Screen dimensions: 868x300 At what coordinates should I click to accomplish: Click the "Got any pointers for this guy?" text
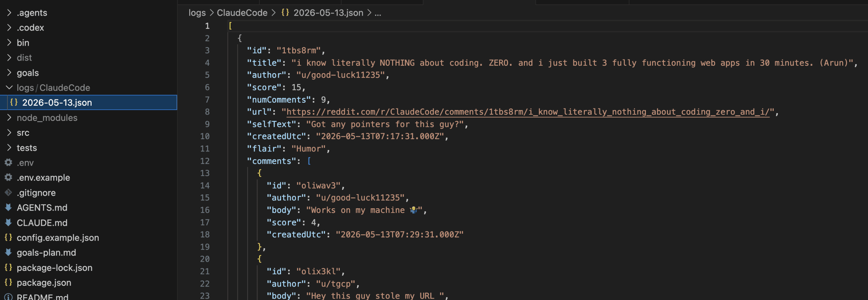(385, 124)
